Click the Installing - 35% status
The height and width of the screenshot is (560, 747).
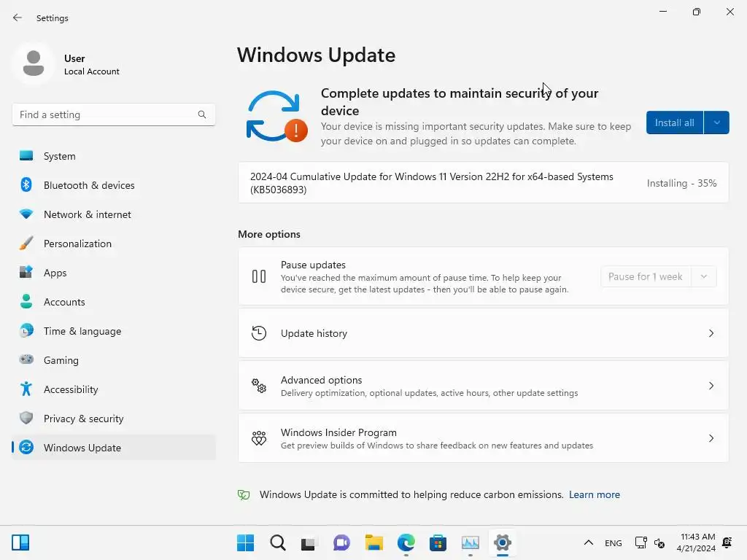coord(681,183)
